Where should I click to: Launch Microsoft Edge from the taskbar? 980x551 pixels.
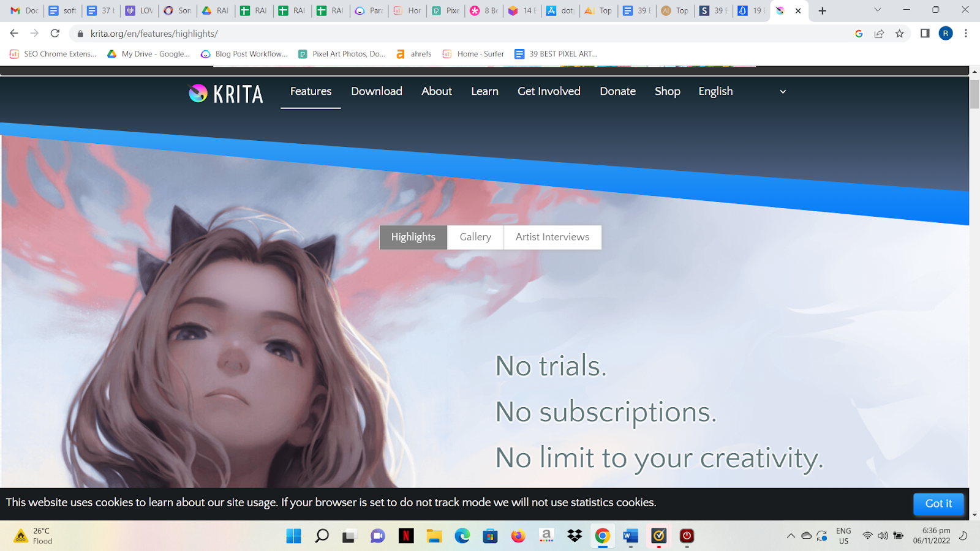click(x=462, y=536)
